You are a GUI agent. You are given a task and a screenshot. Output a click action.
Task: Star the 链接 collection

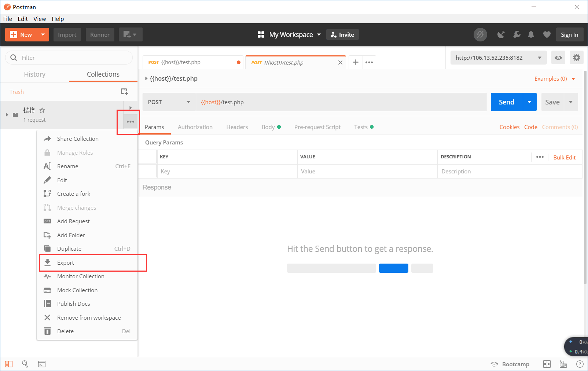pyautogui.click(x=42, y=110)
